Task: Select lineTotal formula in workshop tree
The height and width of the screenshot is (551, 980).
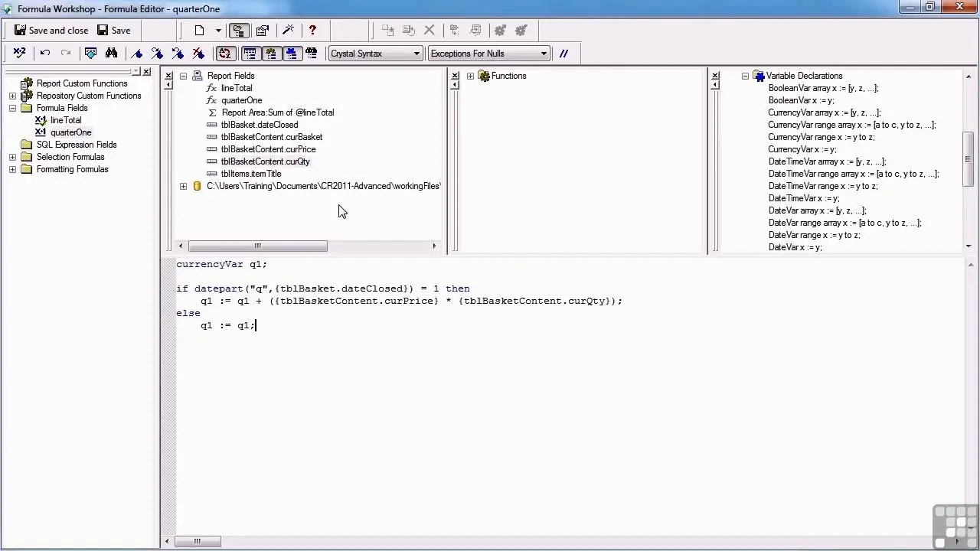Action: coord(66,120)
